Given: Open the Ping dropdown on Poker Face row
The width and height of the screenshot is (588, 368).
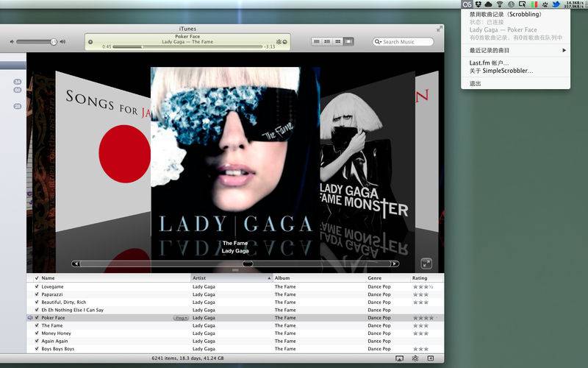Looking at the screenshot, I should 181,318.
